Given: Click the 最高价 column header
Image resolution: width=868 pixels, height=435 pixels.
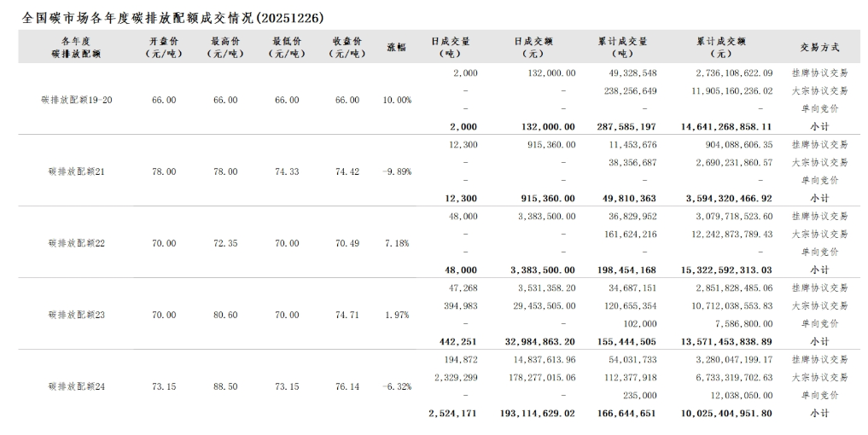Looking at the screenshot, I should click(225, 47).
